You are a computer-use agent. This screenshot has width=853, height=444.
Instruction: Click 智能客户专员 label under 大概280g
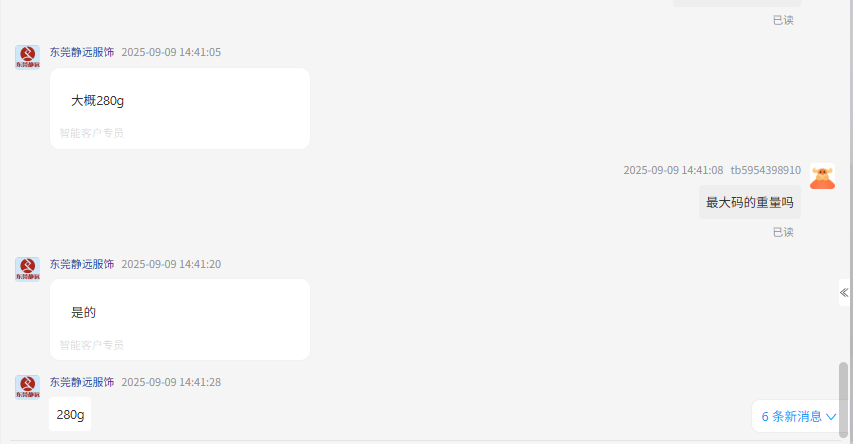pos(91,133)
